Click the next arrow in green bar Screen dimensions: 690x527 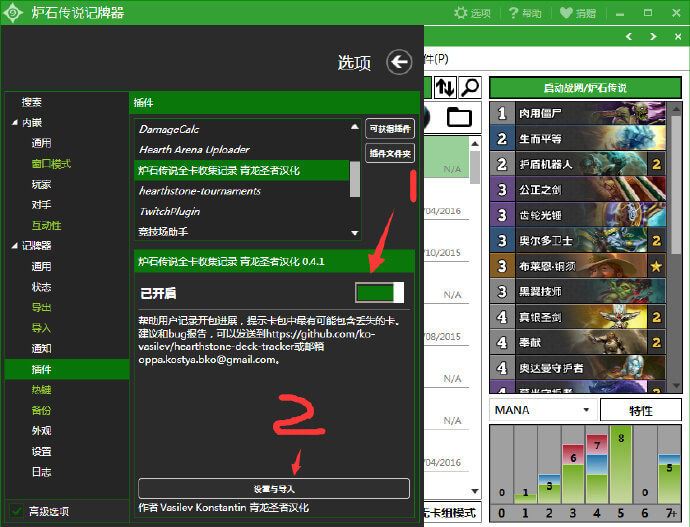point(653,37)
